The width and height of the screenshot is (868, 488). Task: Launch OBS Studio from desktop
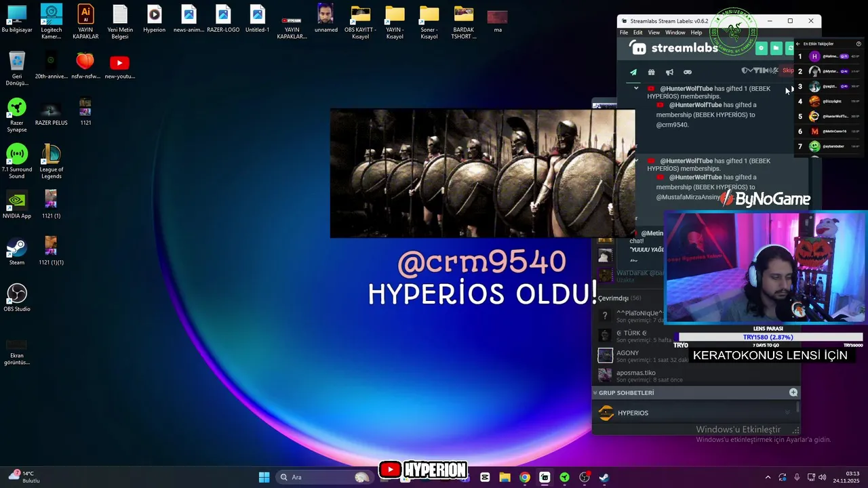pos(17,298)
